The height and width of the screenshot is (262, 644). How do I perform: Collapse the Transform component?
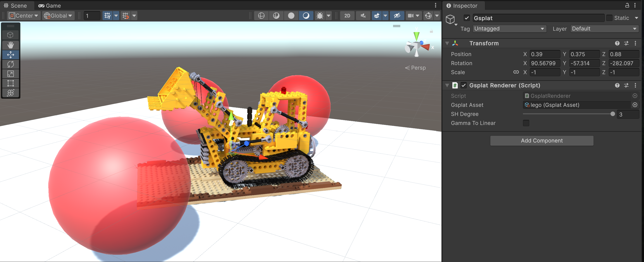click(x=447, y=43)
